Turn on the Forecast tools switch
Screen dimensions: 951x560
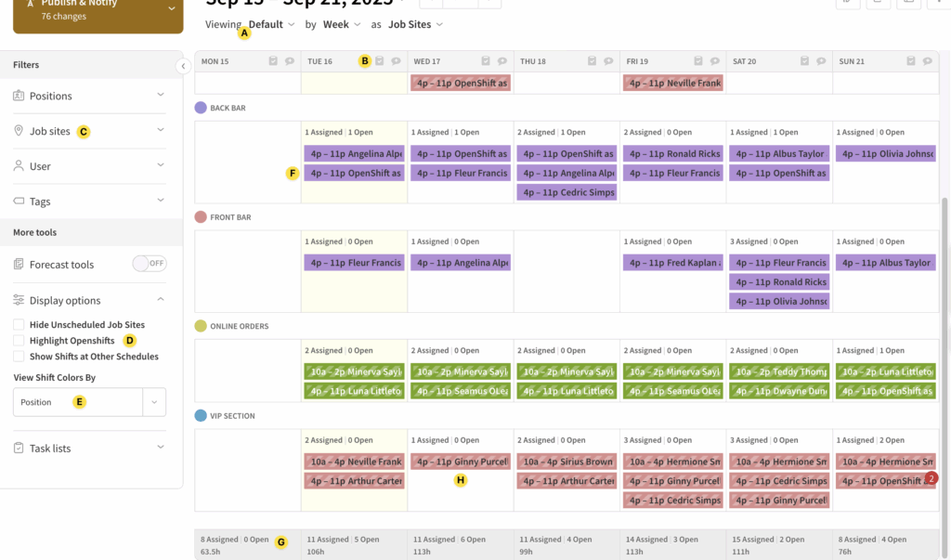pos(149,264)
